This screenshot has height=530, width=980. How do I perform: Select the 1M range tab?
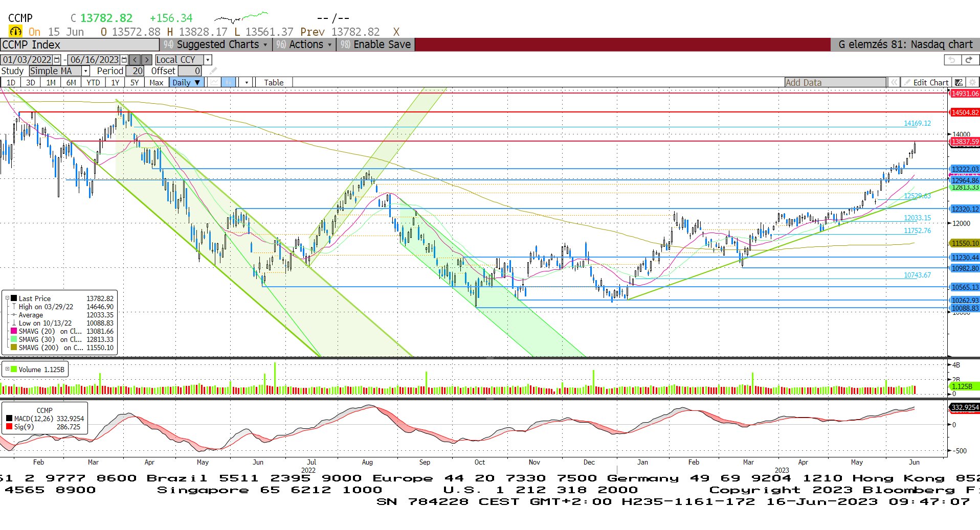pyautogui.click(x=51, y=82)
